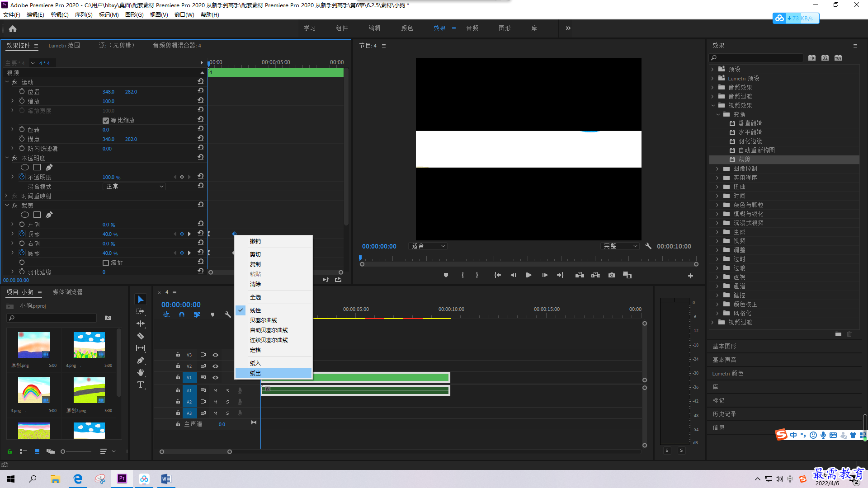Go to In point button
The image size is (868, 488).
point(497,275)
